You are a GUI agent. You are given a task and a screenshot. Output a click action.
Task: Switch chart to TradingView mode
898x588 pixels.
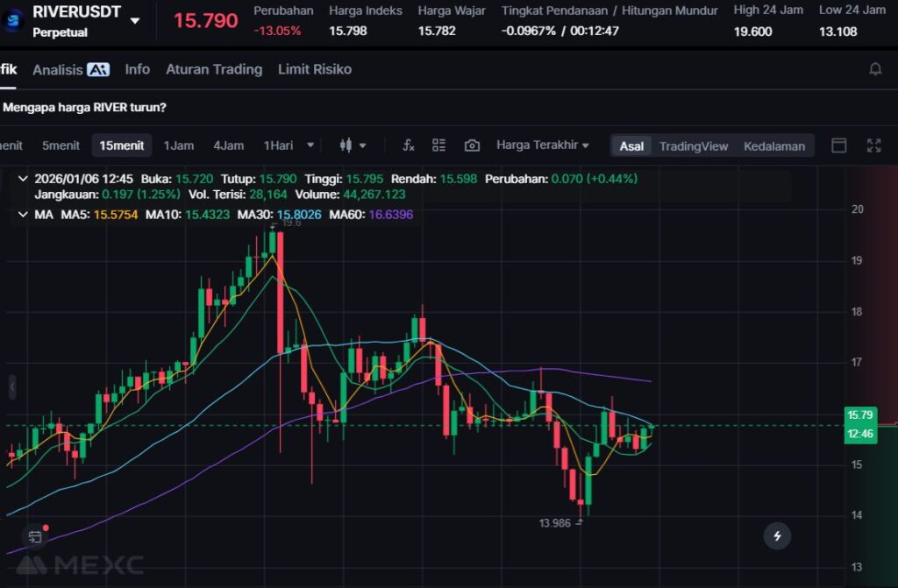[x=694, y=146]
